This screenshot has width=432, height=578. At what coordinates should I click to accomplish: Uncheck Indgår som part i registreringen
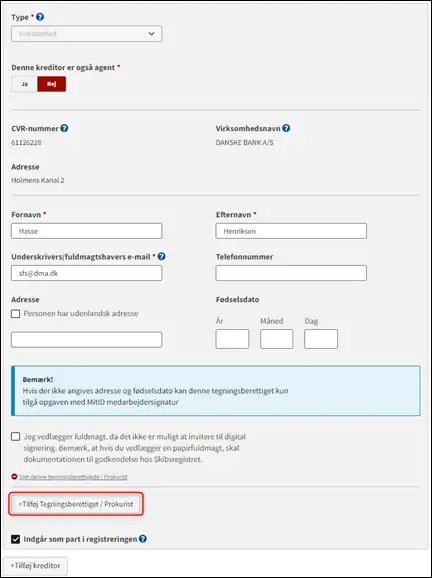(x=15, y=539)
